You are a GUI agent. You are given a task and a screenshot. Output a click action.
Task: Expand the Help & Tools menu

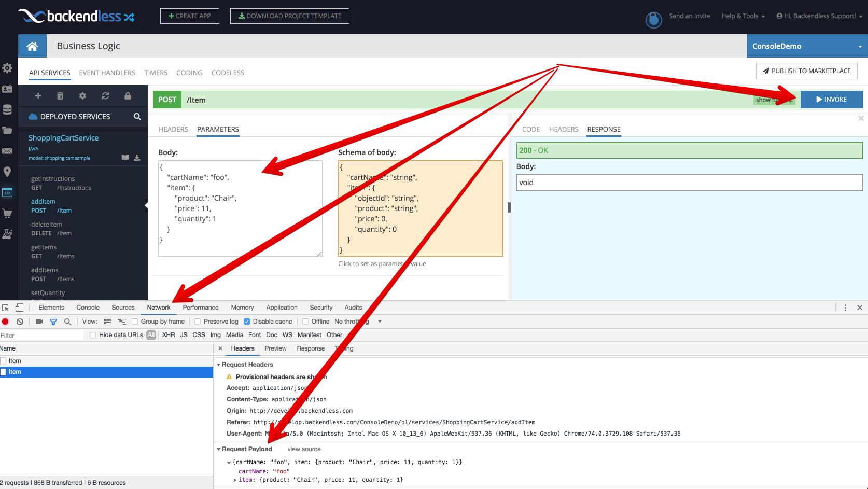743,16
